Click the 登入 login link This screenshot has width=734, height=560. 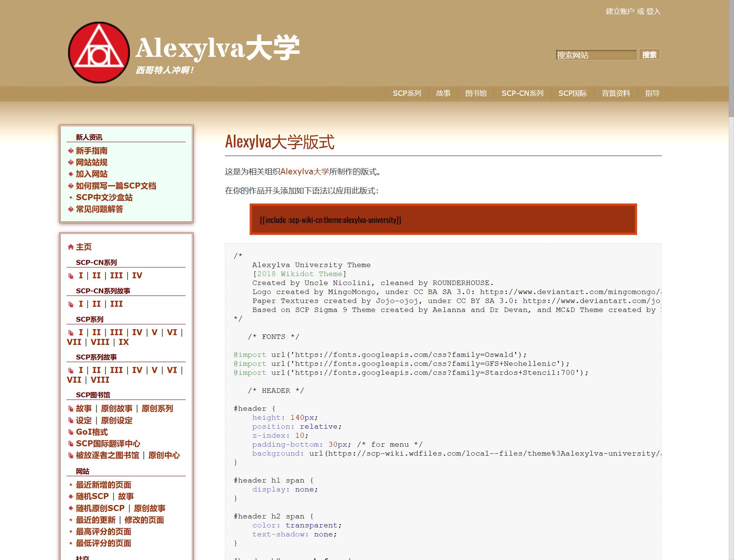coord(653,12)
